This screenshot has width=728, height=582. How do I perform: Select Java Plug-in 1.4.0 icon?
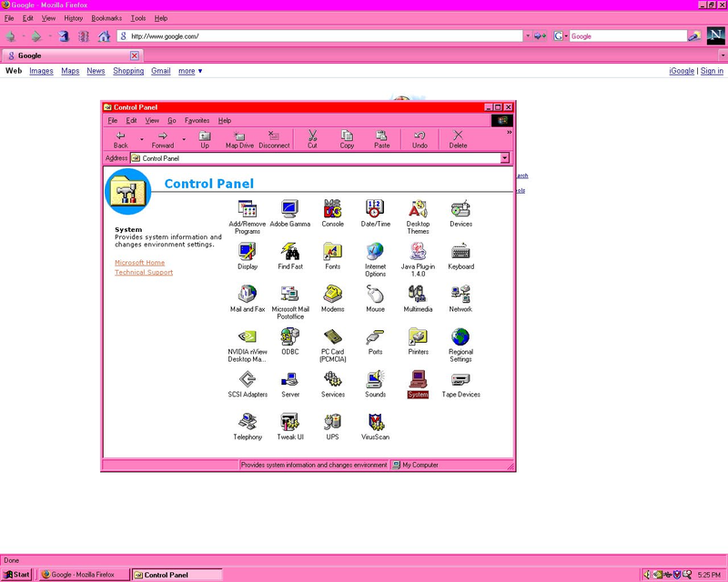(x=418, y=259)
